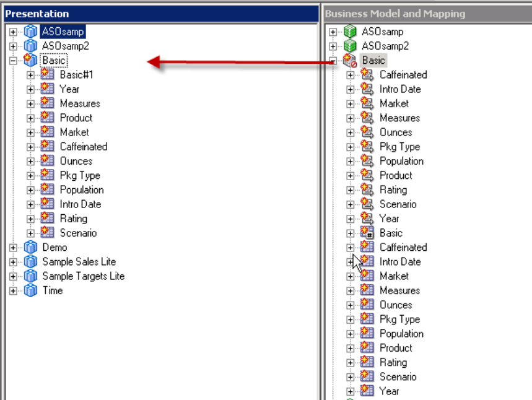Select the Presentation panel header
Image resolution: width=532 pixels, height=400 pixels.
coord(161,14)
